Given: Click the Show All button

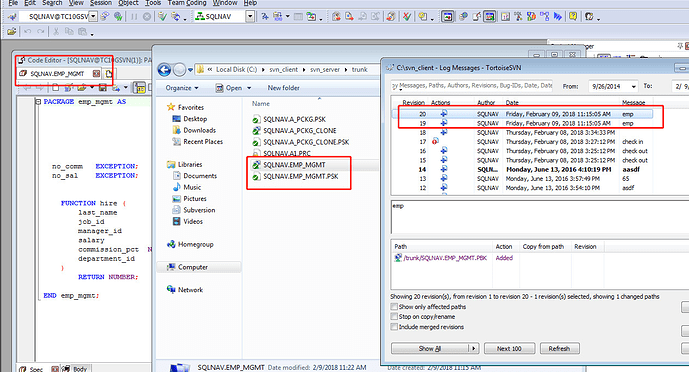Looking at the screenshot, I should [430, 348].
